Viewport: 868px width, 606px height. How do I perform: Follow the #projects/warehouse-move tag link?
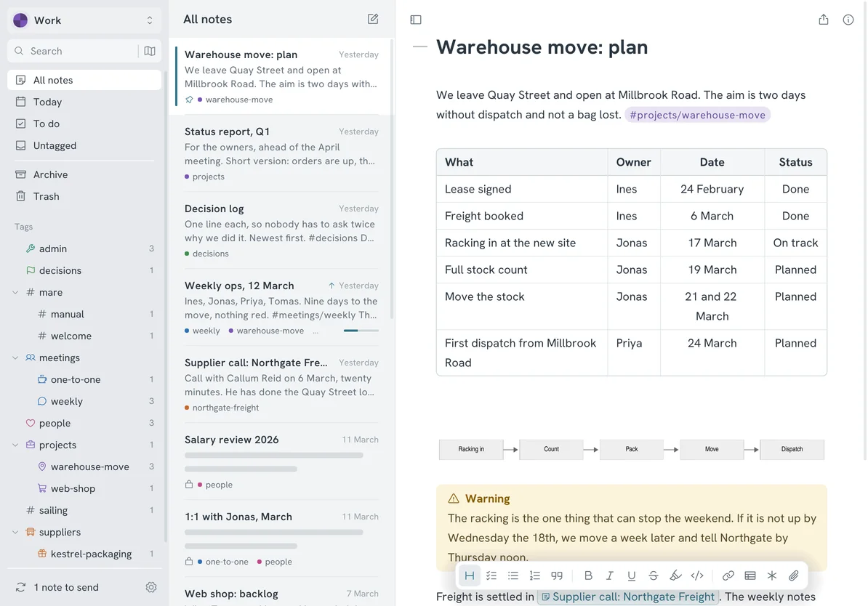pos(697,115)
